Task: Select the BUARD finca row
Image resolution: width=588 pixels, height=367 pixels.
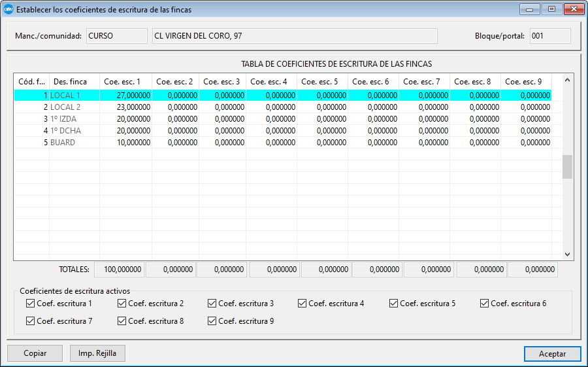Action: click(x=63, y=143)
